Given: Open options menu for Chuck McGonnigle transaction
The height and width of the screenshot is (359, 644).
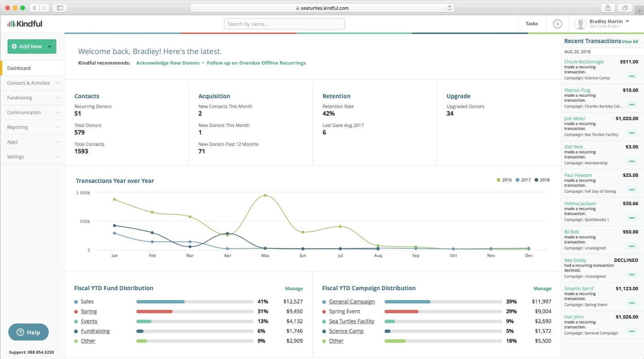Looking at the screenshot, I should (x=632, y=76).
